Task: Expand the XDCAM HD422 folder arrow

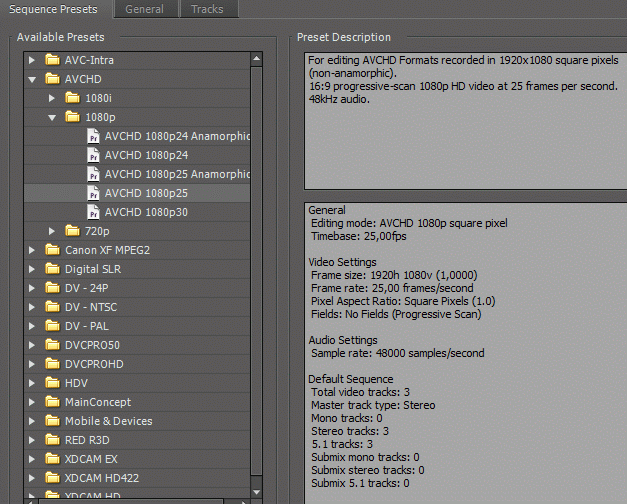Action: point(32,478)
